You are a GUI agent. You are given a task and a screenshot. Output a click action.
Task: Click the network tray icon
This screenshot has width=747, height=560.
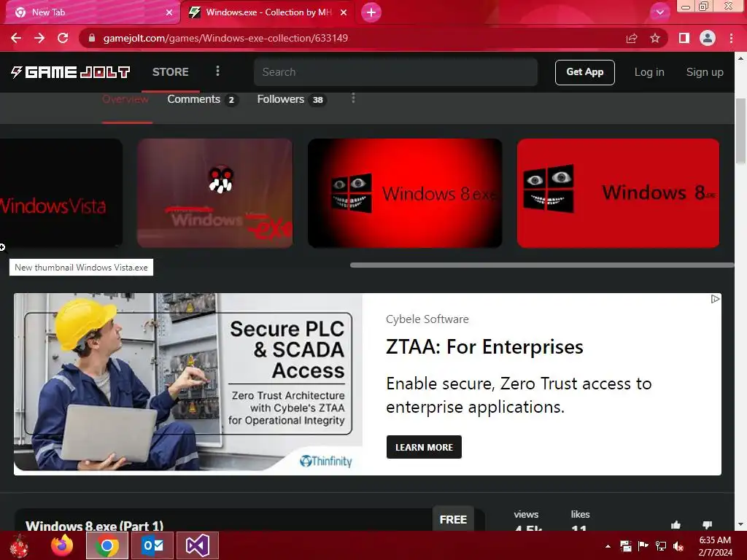click(661, 545)
